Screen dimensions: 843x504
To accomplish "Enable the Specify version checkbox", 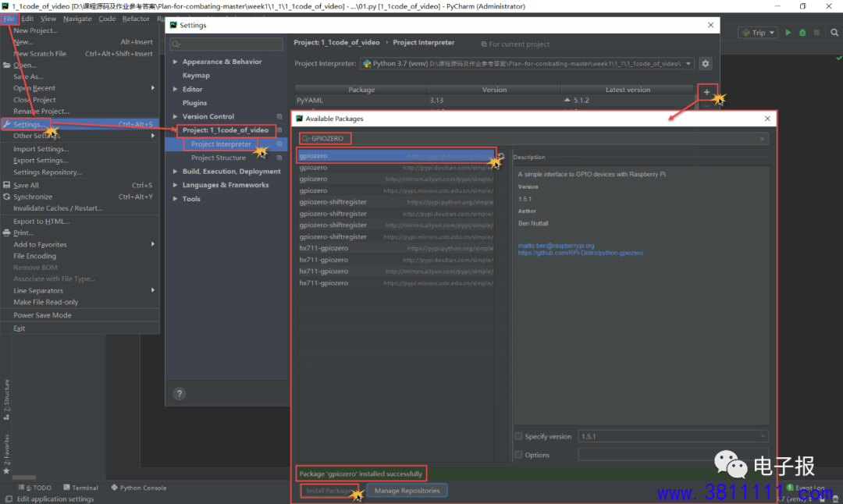I will [x=519, y=436].
